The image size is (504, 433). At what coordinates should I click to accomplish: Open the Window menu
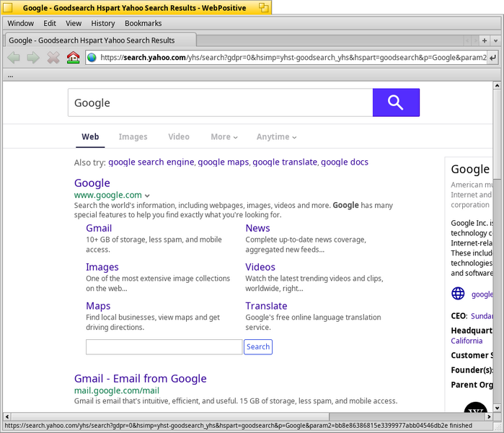(x=21, y=24)
